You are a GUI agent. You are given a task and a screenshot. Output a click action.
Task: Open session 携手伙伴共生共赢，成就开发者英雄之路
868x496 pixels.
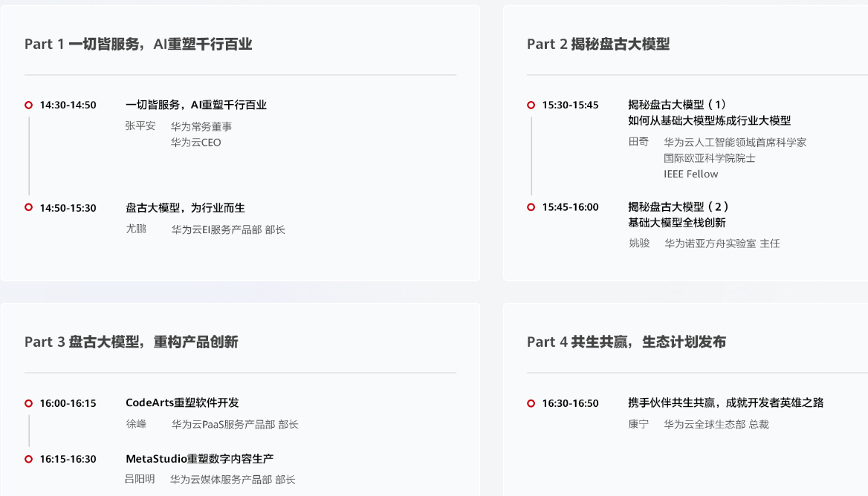(725, 402)
